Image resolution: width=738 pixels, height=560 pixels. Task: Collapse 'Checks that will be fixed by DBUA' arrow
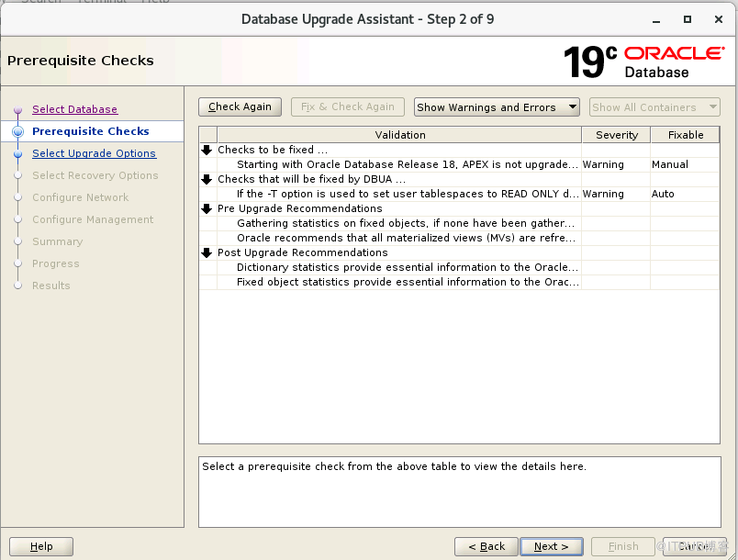[207, 179]
